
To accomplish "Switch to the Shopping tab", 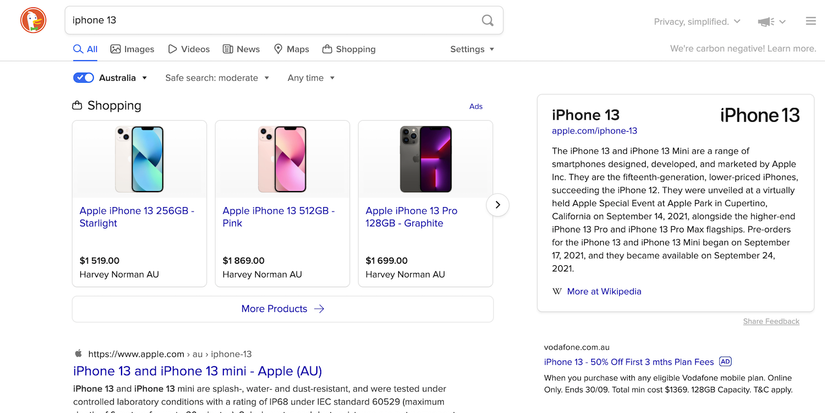I will [349, 49].
